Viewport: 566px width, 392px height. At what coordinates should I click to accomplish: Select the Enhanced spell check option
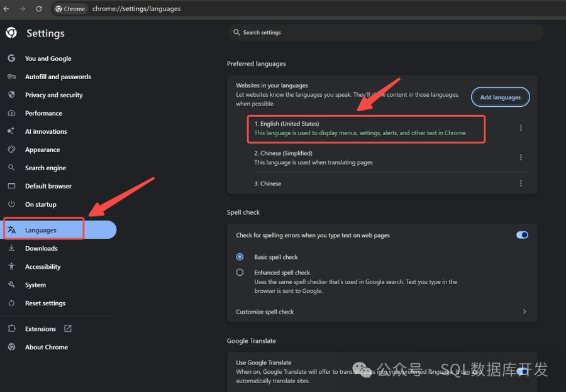pyautogui.click(x=239, y=272)
